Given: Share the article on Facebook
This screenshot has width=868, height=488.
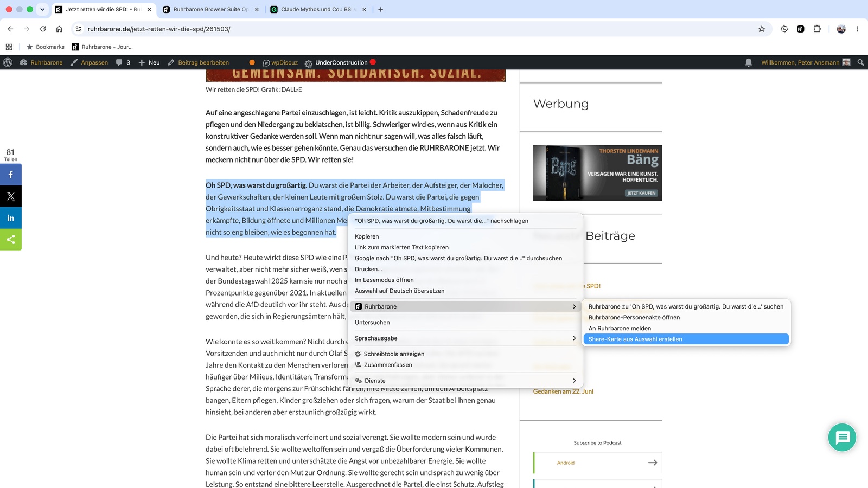Looking at the screenshot, I should click(11, 175).
